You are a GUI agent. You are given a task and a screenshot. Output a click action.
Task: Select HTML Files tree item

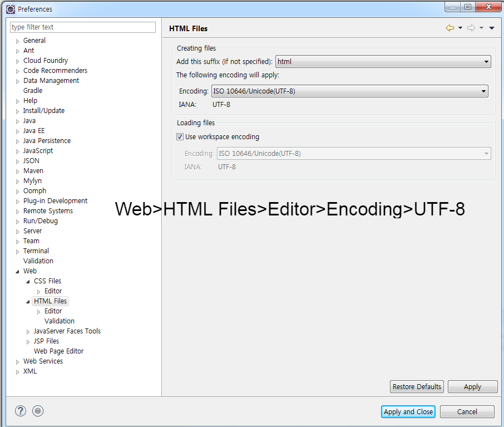coord(51,301)
